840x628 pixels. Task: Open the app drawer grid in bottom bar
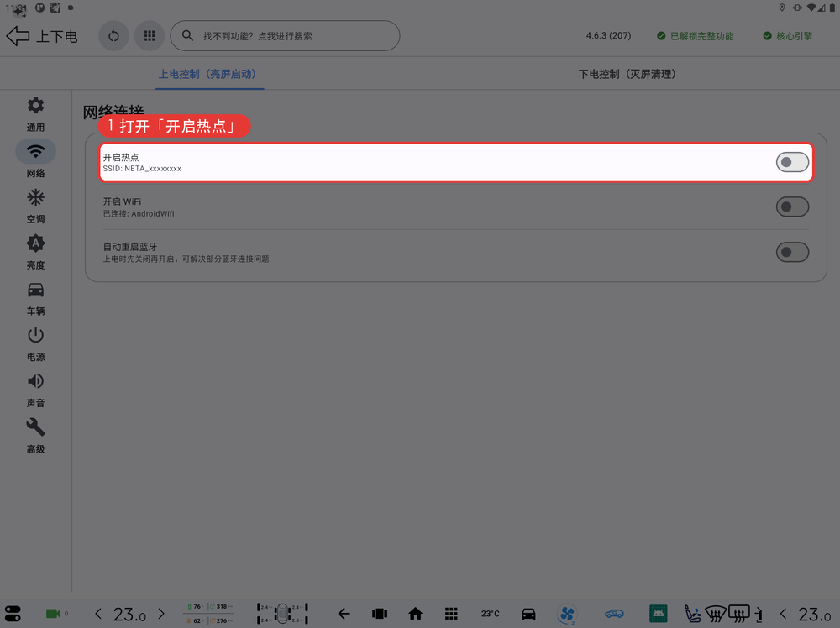click(x=451, y=614)
